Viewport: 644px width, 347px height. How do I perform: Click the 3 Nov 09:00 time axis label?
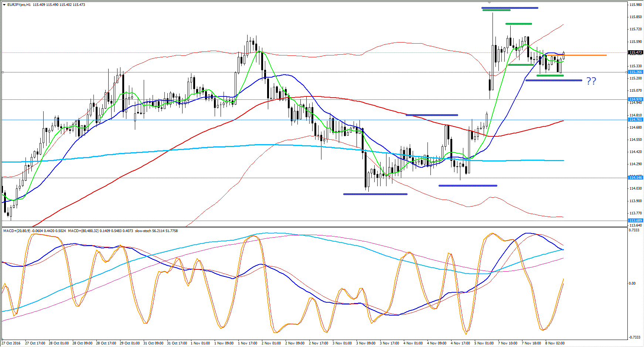coord(365,343)
